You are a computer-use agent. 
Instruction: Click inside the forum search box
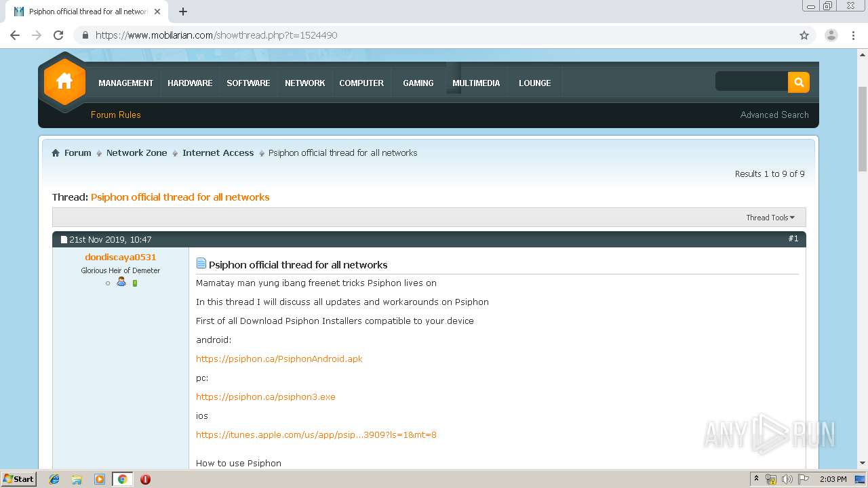tap(751, 82)
